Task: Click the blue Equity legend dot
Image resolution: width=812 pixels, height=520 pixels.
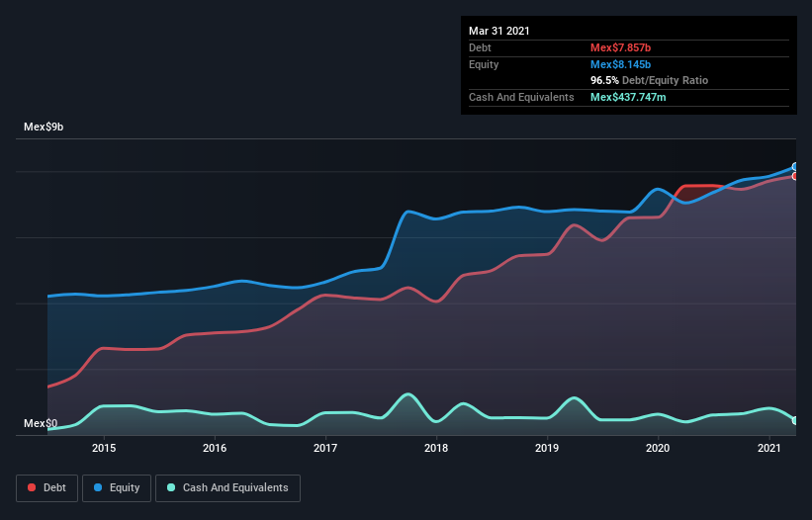Action: [x=98, y=487]
